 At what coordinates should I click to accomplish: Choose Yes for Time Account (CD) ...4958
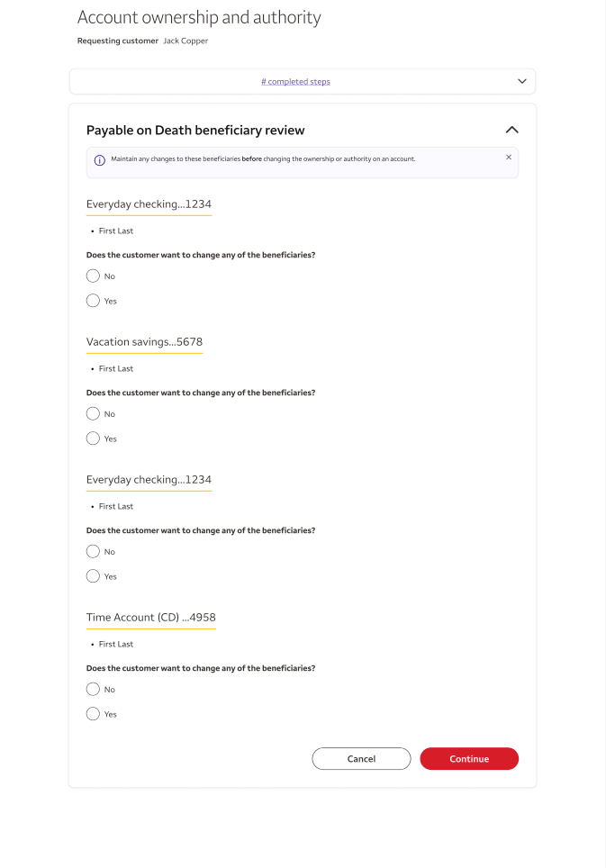[x=93, y=714]
